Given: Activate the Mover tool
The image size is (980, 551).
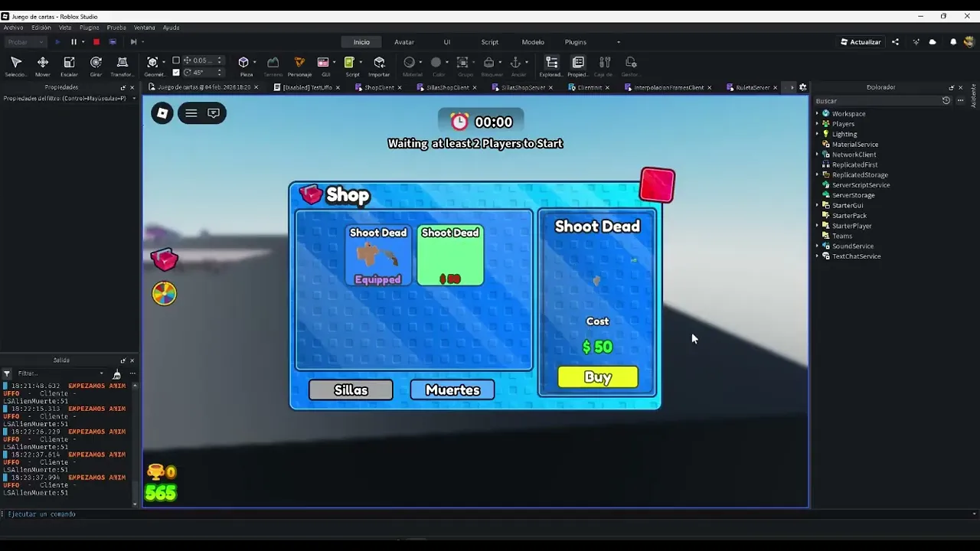Looking at the screenshot, I should tap(43, 66).
